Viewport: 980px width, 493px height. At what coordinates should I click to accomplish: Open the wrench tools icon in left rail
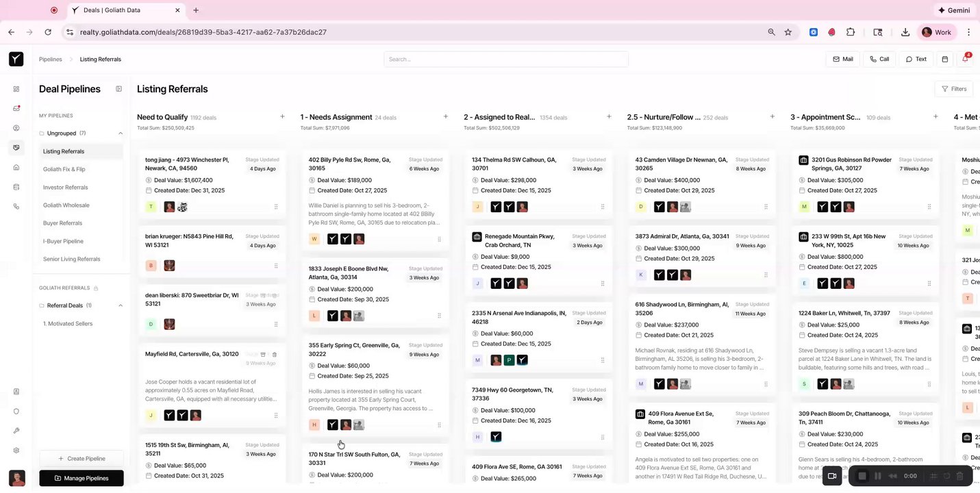point(16,431)
